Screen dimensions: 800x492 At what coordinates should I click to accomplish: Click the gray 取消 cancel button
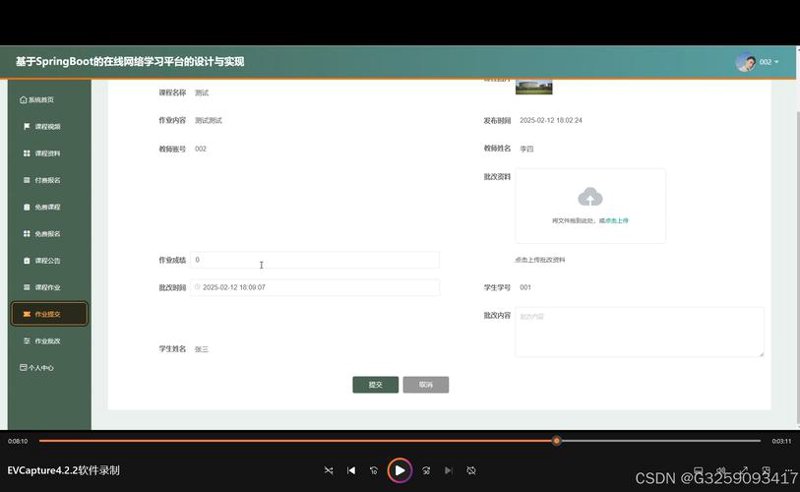(426, 385)
